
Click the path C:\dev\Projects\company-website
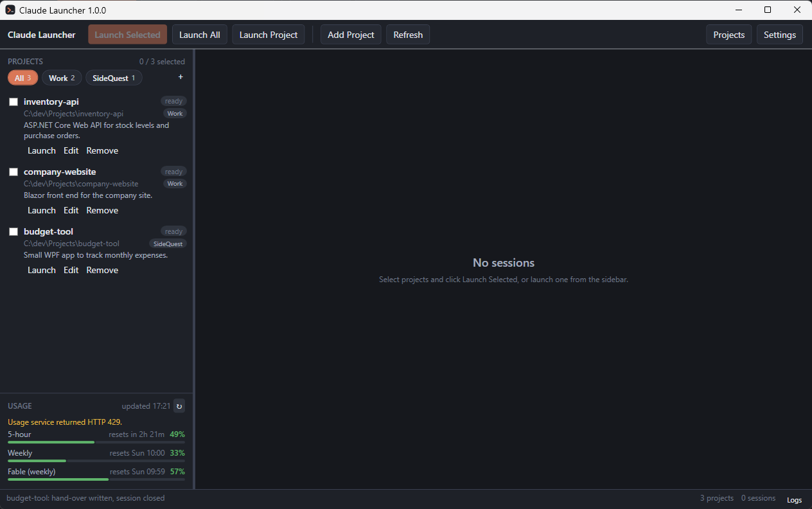click(x=81, y=184)
